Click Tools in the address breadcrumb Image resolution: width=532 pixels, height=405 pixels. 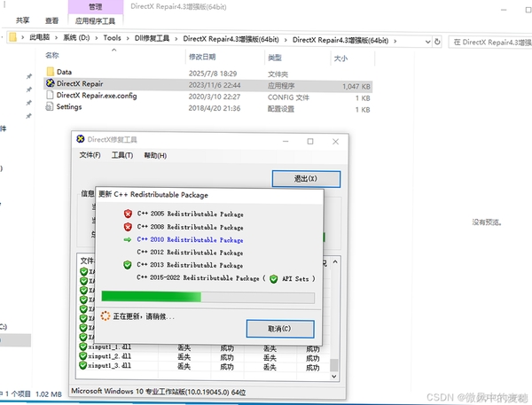point(112,37)
